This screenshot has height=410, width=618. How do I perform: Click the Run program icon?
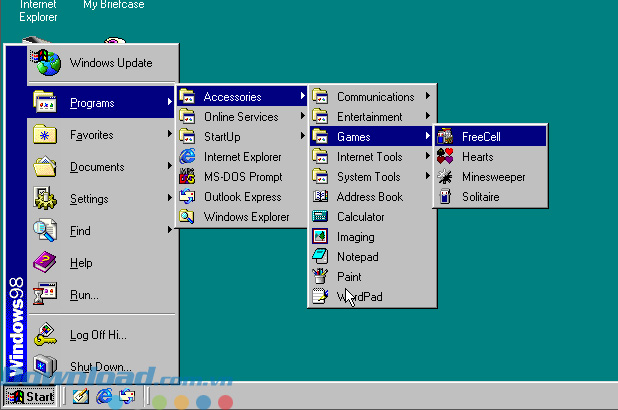pos(45,294)
